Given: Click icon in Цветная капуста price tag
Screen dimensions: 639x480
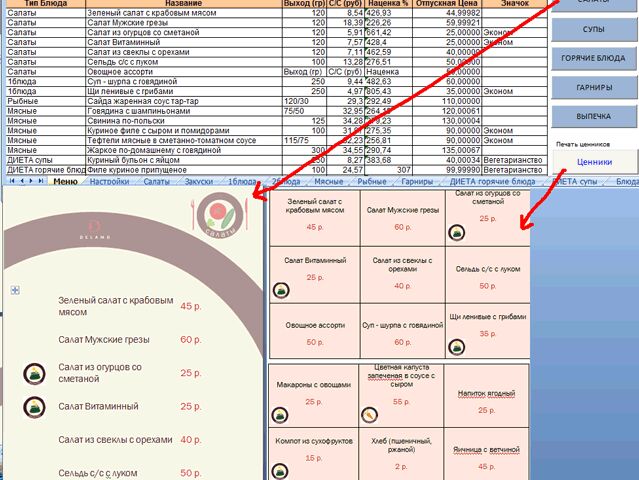Looking at the screenshot, I should point(369,415).
